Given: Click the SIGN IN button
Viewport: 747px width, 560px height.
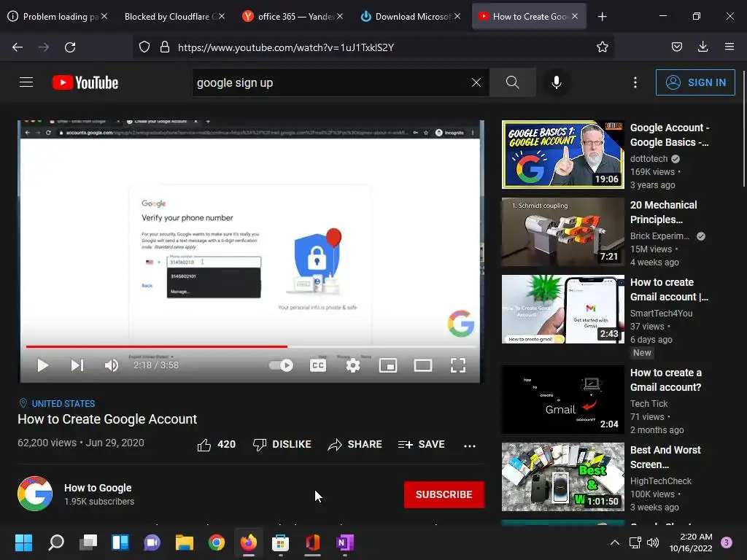Looking at the screenshot, I should pos(695,82).
